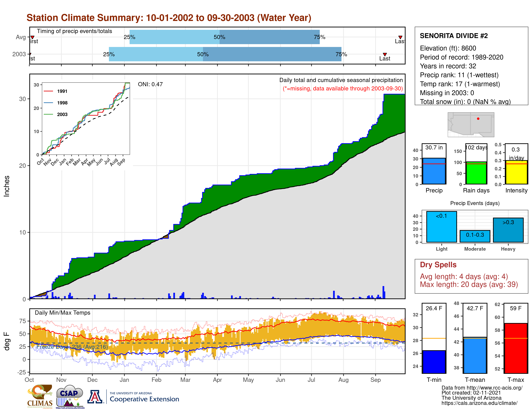Click the red station dot on map
The image size is (532, 411).
tap(478, 119)
